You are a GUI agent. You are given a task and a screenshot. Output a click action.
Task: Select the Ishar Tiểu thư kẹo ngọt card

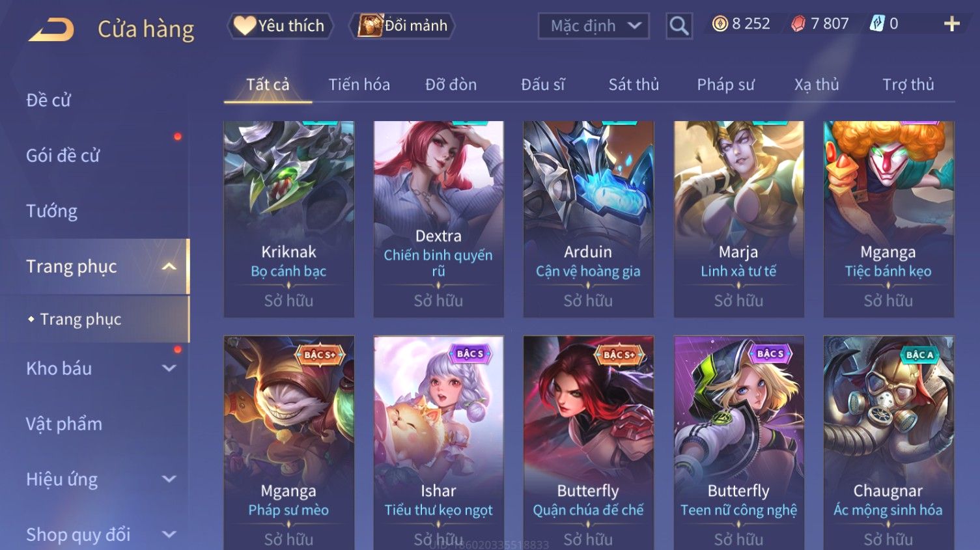(x=438, y=443)
